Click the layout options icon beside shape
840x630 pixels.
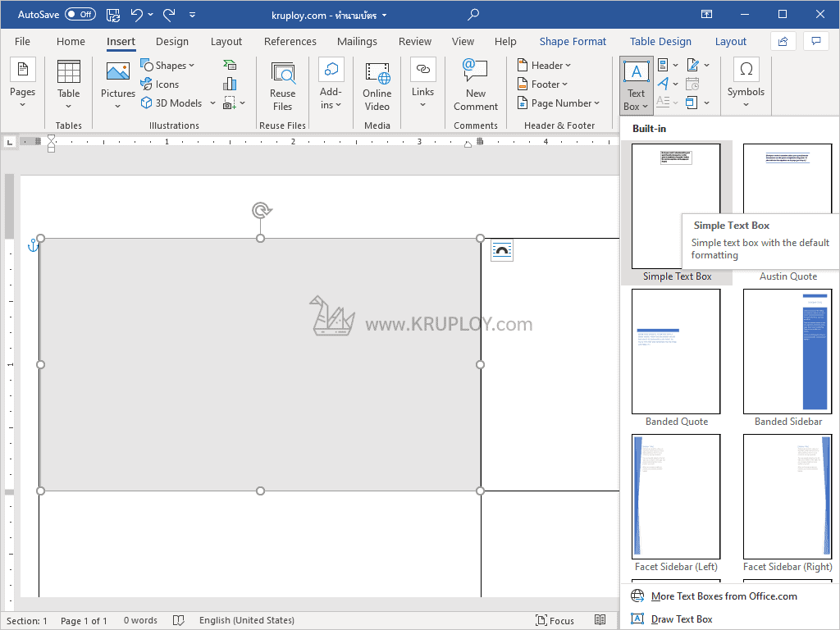click(x=502, y=251)
